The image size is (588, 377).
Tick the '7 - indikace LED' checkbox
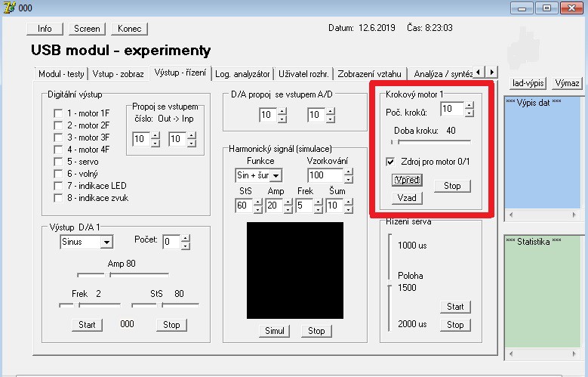coord(58,186)
